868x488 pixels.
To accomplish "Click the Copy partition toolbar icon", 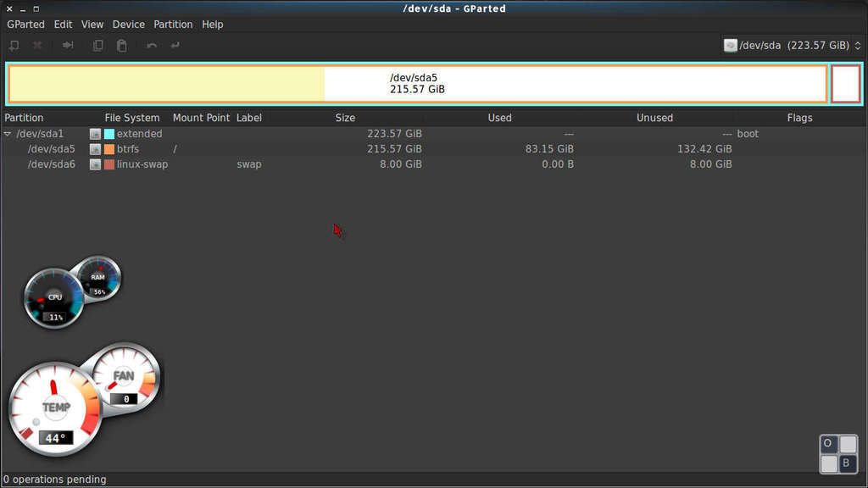I will coord(98,46).
